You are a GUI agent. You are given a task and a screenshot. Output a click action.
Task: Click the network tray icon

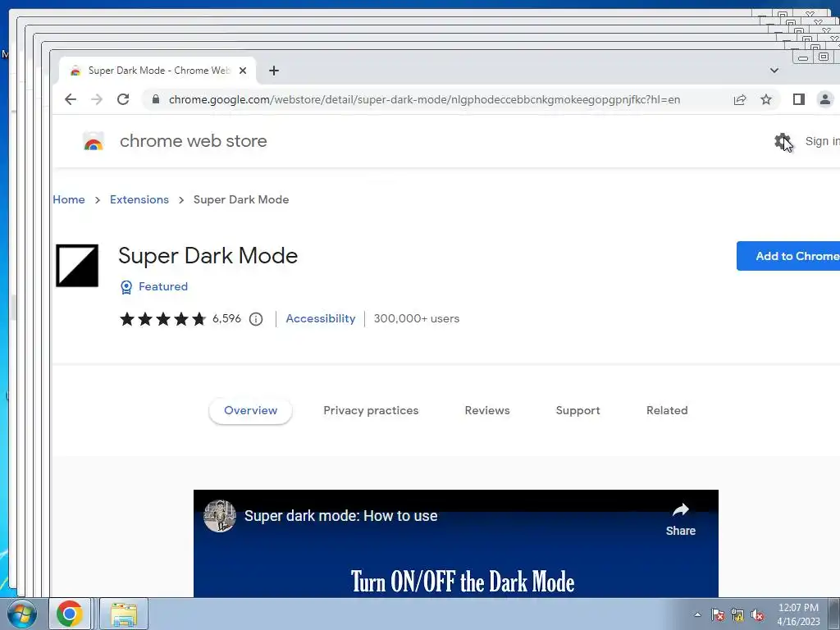point(737,614)
